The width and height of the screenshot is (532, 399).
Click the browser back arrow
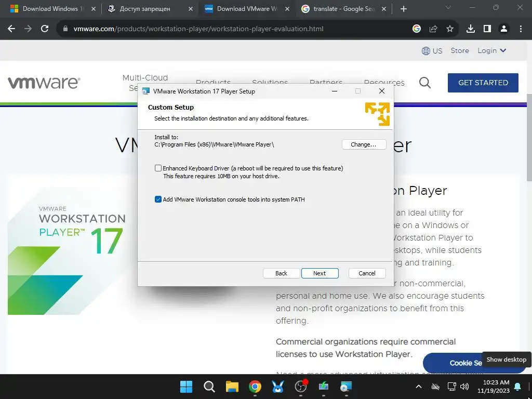(11, 29)
